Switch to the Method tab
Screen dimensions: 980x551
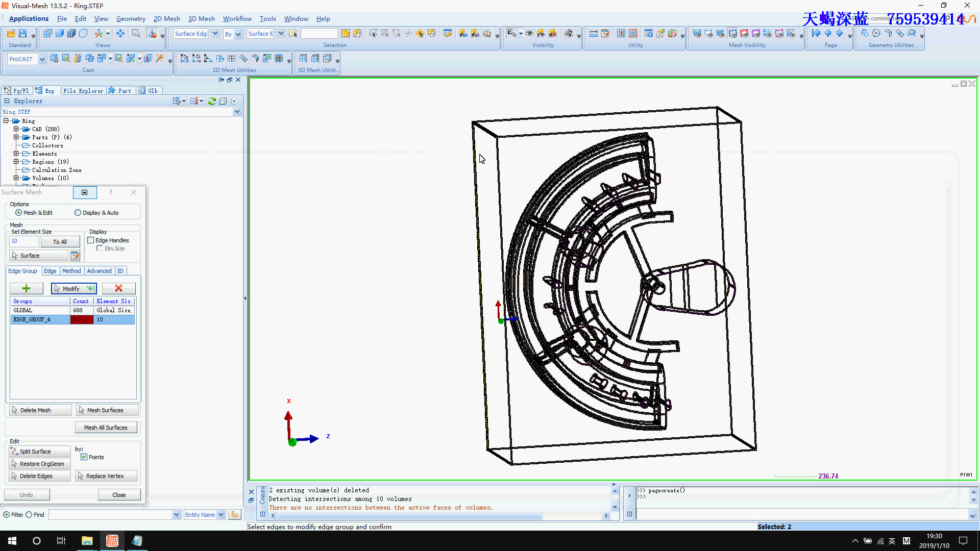(71, 271)
